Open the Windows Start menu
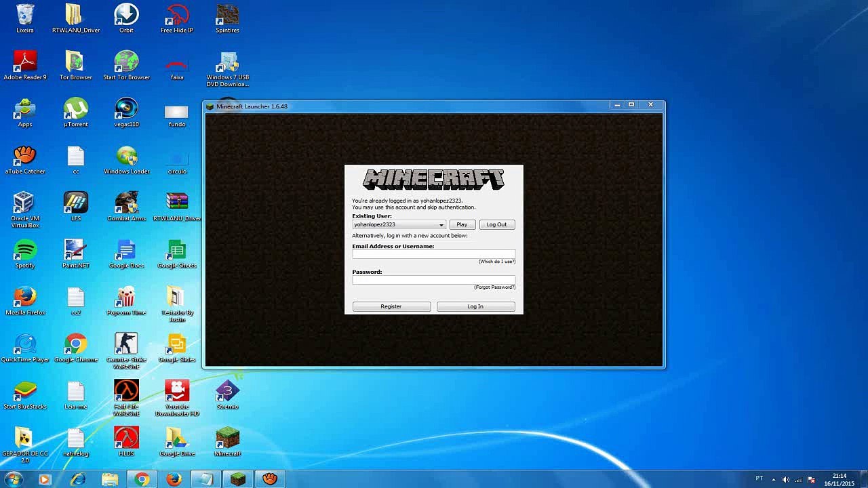This screenshot has height=488, width=868. point(14,479)
